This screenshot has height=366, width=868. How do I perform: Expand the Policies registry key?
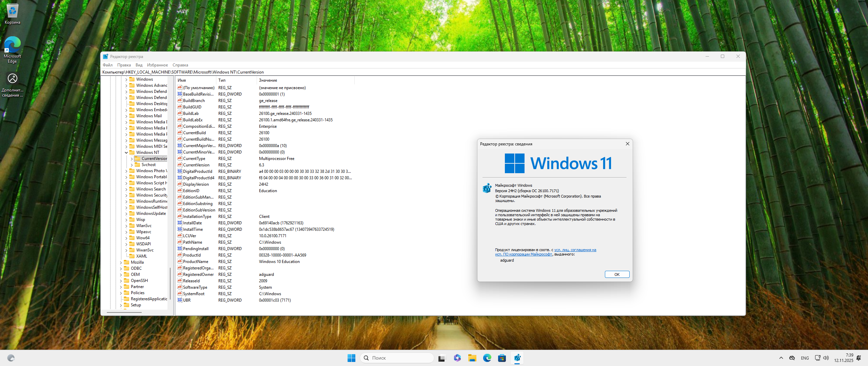121,293
